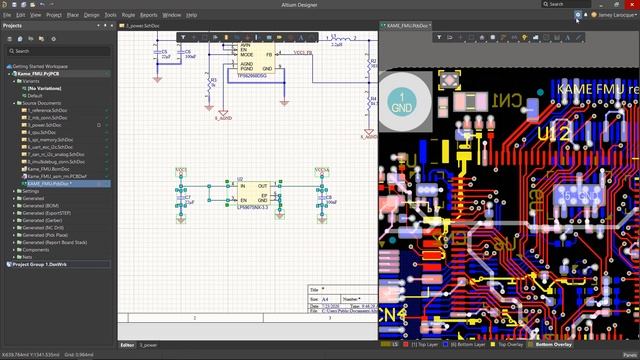
Task: Select the Editor tab below the schematic
Action: [x=127, y=345]
